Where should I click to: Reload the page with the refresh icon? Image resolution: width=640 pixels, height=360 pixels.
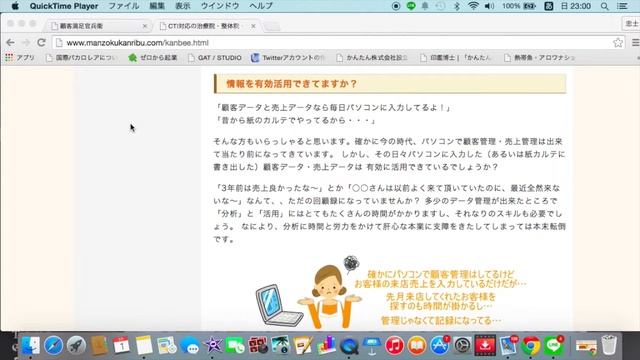coord(41,42)
